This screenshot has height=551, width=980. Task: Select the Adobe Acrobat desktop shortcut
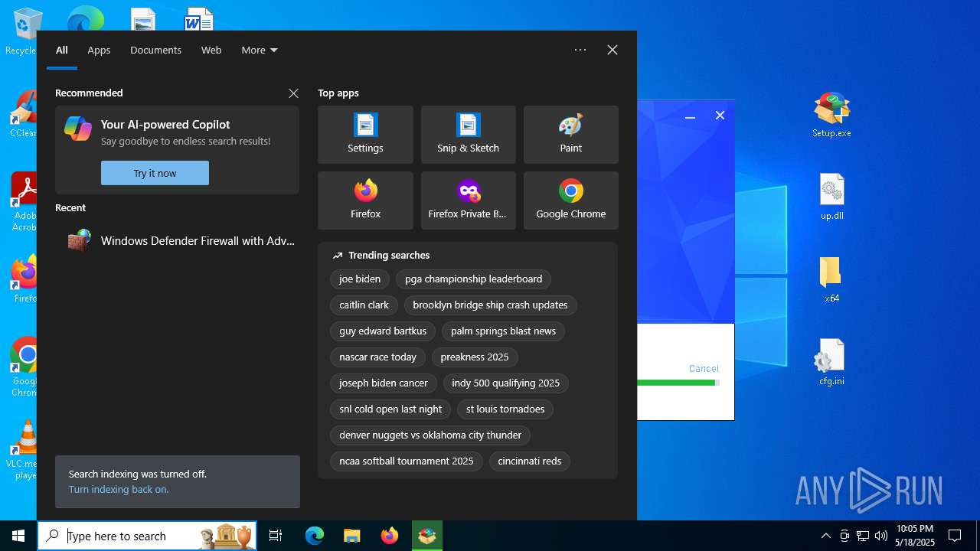point(24,203)
